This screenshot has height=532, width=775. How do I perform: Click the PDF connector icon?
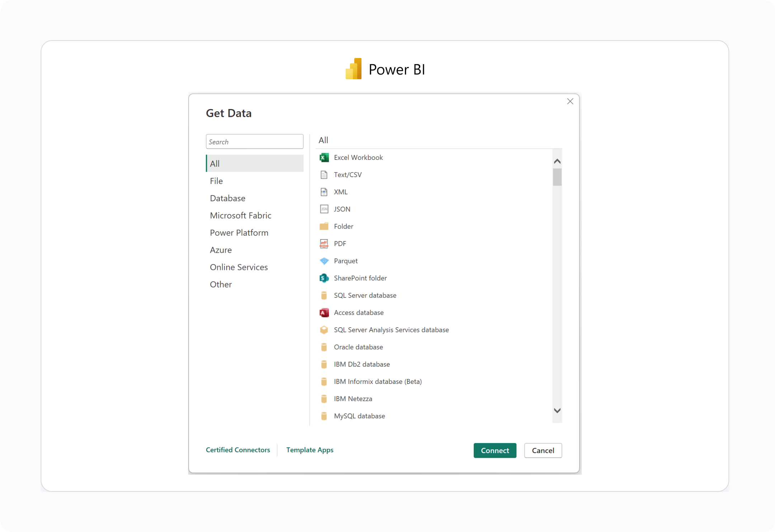[324, 244]
